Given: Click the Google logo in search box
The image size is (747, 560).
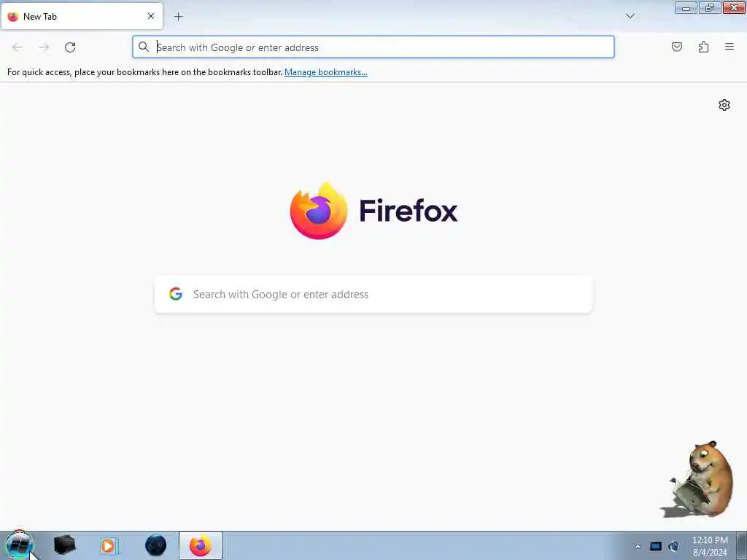Looking at the screenshot, I should [176, 294].
